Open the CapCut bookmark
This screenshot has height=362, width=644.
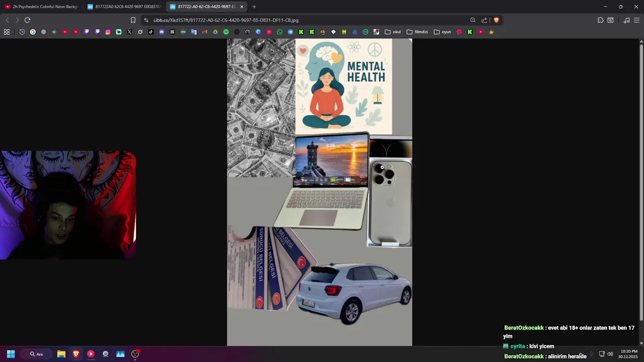172,32
